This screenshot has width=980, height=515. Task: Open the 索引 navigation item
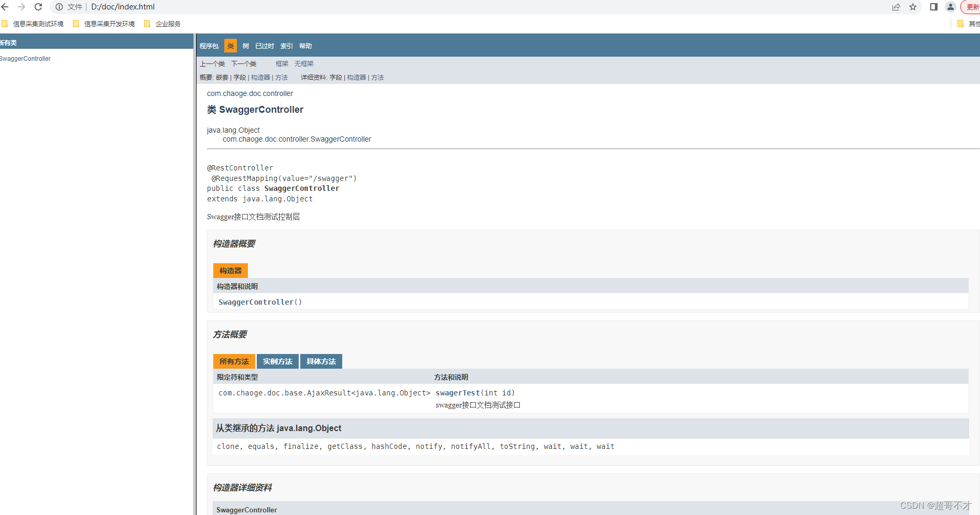287,46
